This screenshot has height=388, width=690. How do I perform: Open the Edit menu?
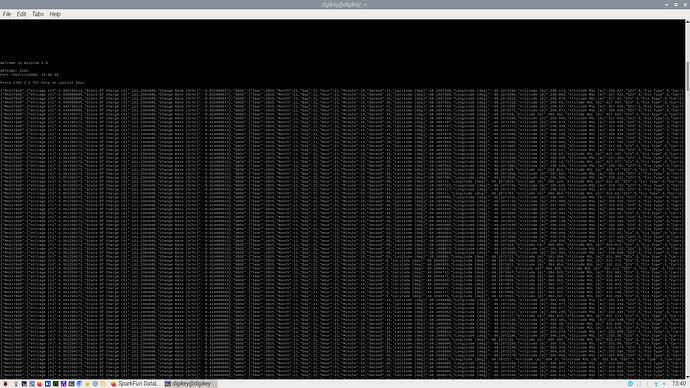(21, 14)
